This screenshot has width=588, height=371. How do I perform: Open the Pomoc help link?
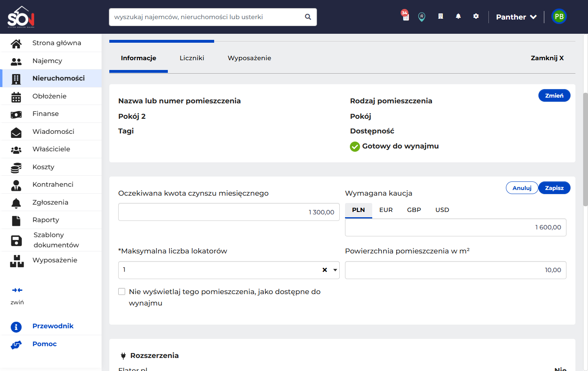tap(45, 344)
